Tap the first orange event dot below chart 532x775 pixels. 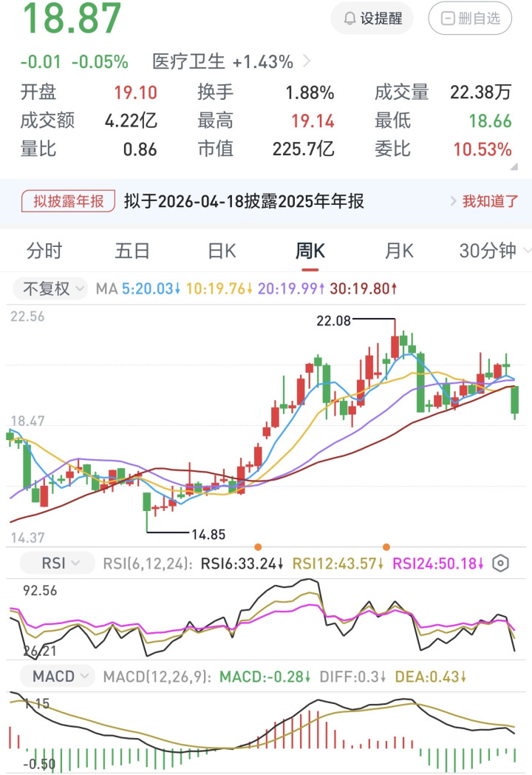click(x=258, y=547)
